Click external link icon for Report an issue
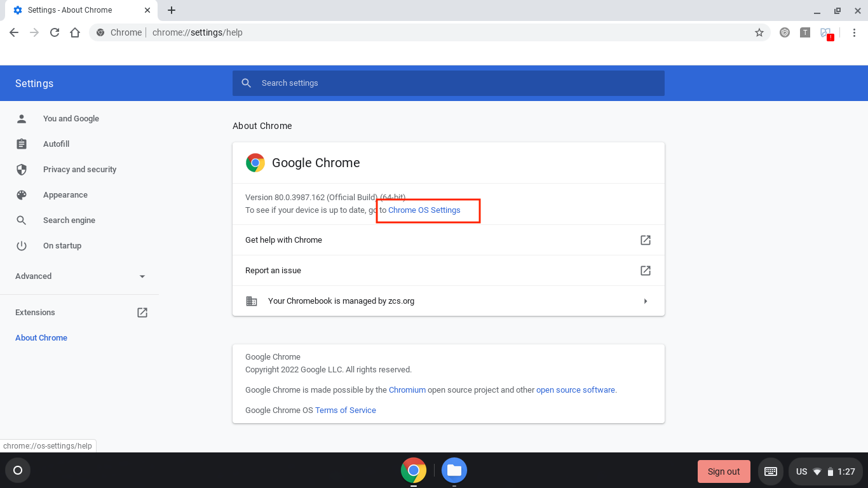 (646, 271)
